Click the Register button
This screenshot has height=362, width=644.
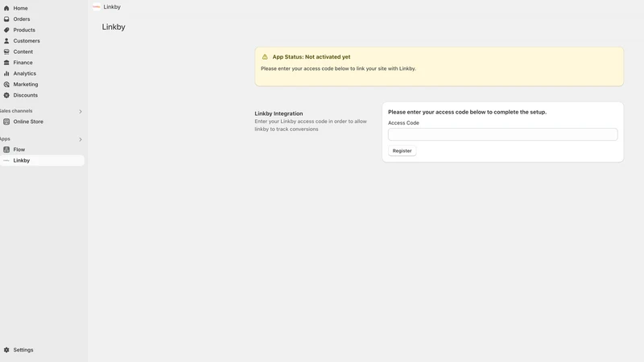pos(402,150)
